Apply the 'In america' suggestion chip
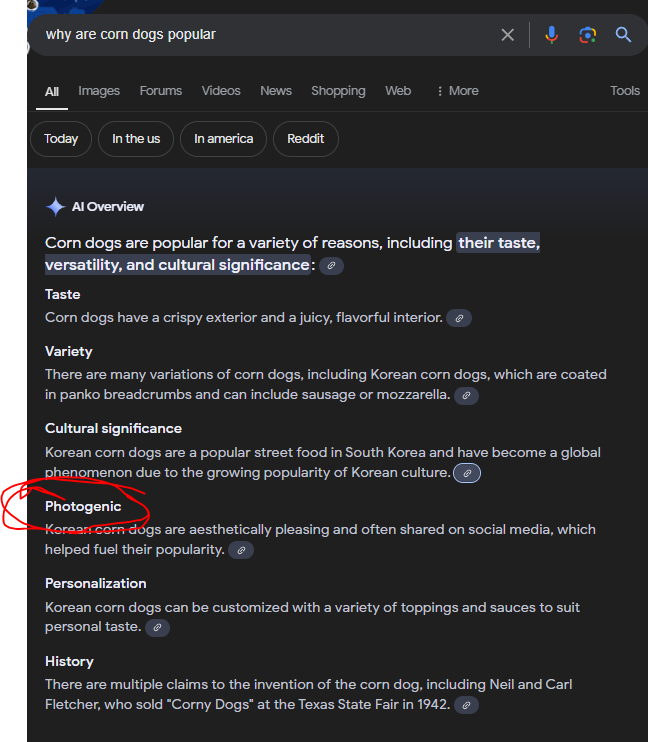Viewport: 648px width, 742px height. [223, 139]
